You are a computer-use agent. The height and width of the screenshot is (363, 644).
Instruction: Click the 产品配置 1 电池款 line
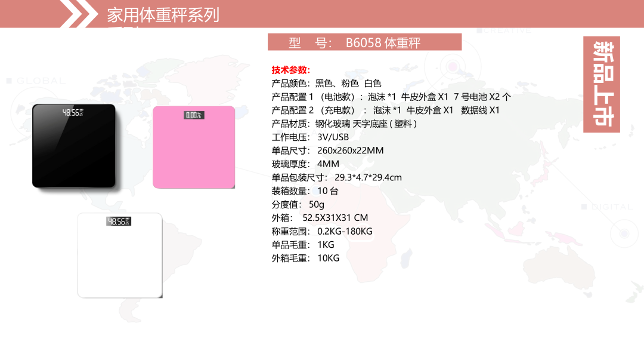coord(391,97)
